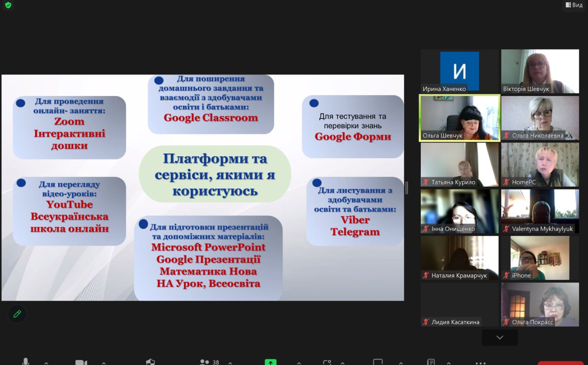The image size is (588, 365).
Task: Click slide title Платформи та сервіси
Action: [215, 175]
